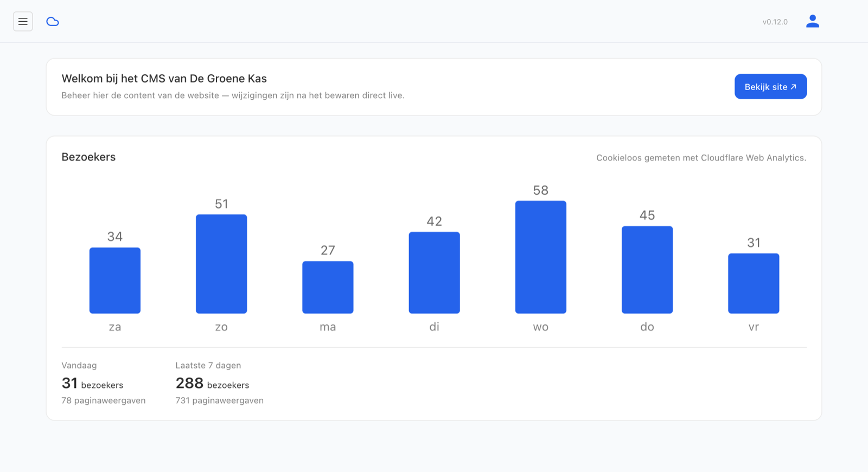Select the za bar in visitors chart
The height and width of the screenshot is (472, 868).
115,280
